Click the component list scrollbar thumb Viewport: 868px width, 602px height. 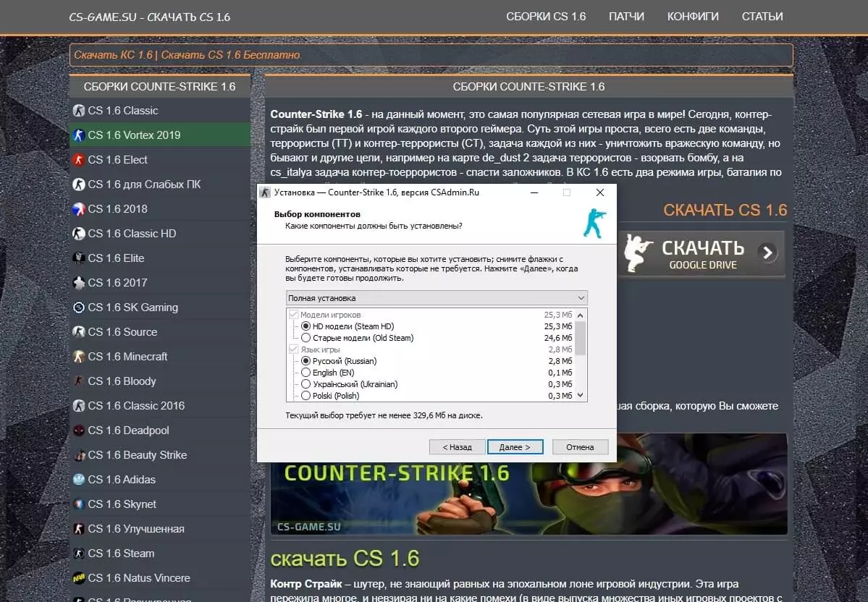[x=580, y=337]
